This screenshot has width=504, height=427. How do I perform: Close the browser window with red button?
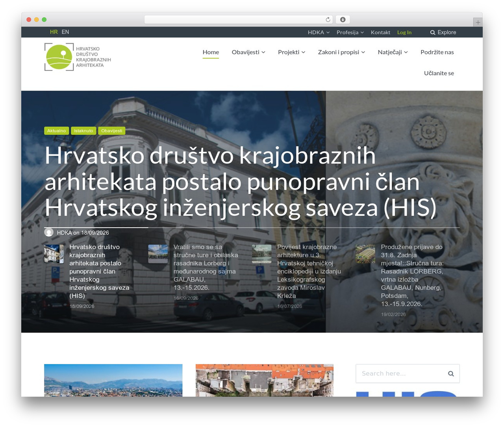(x=29, y=20)
